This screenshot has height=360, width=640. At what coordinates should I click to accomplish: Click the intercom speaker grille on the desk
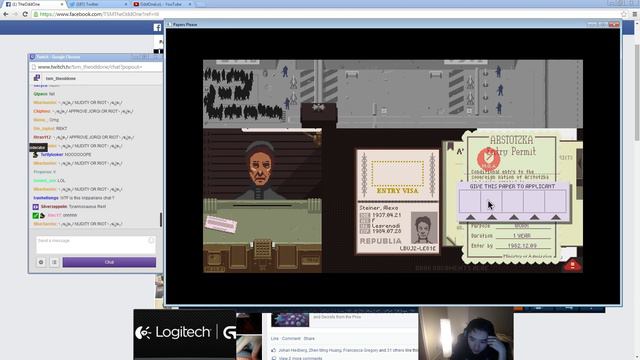coord(262,249)
